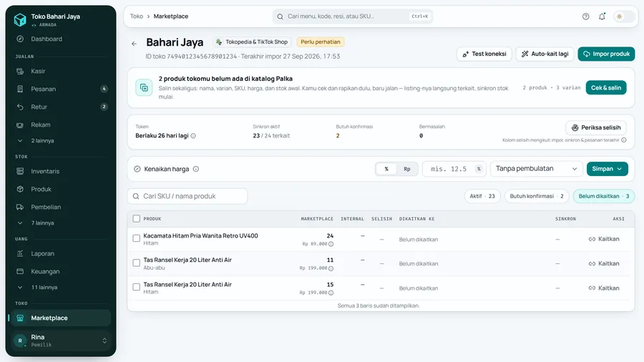The image size is (644, 362).
Task: Click Kaitkan for Kacamata Hitam row
Action: [604, 239]
